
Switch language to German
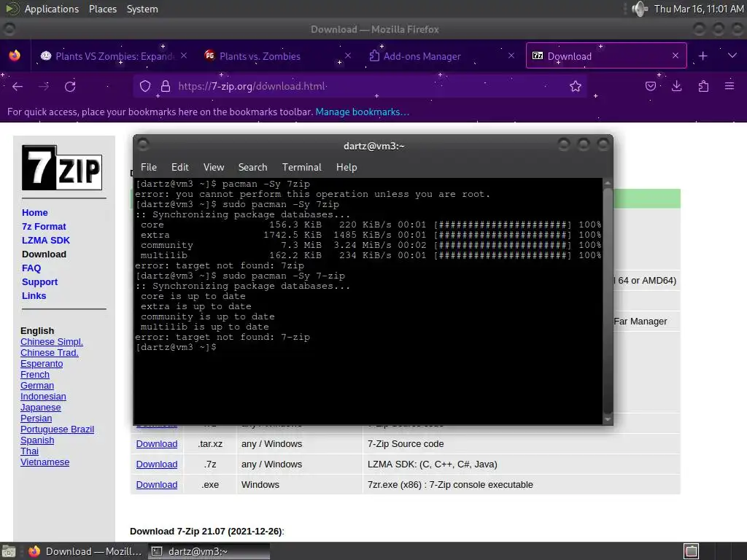pyautogui.click(x=37, y=385)
